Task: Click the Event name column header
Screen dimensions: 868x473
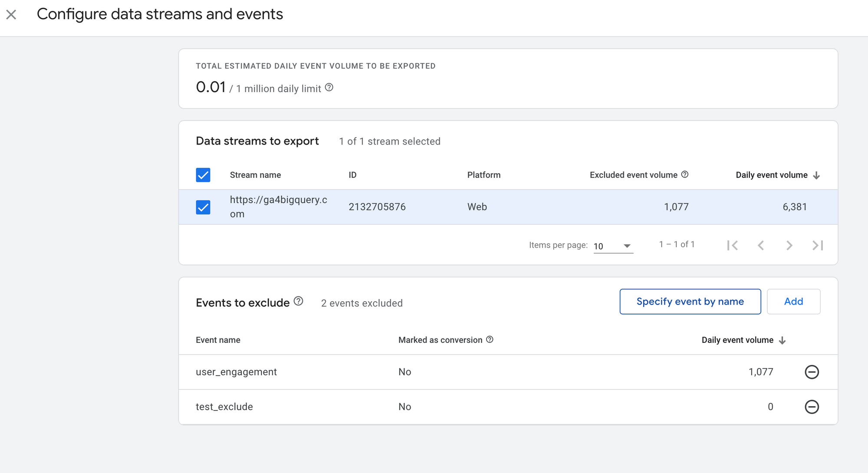Action: 218,340
